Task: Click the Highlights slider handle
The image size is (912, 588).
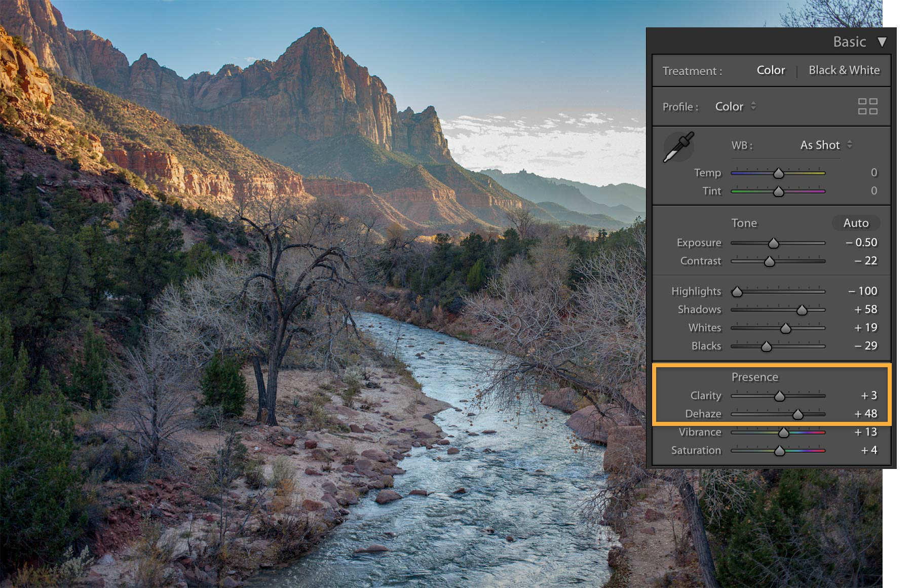Action: pos(737,291)
